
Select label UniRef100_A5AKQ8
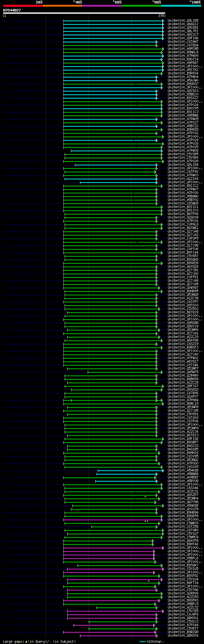coord(183,471)
